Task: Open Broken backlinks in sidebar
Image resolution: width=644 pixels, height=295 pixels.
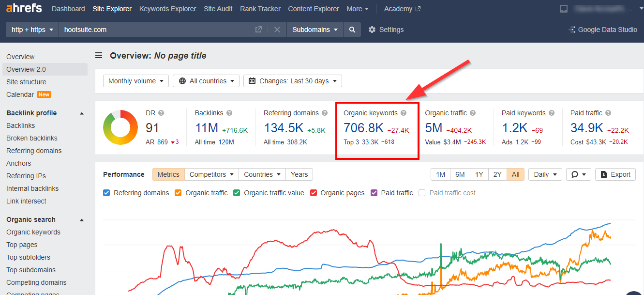Action: coord(32,138)
